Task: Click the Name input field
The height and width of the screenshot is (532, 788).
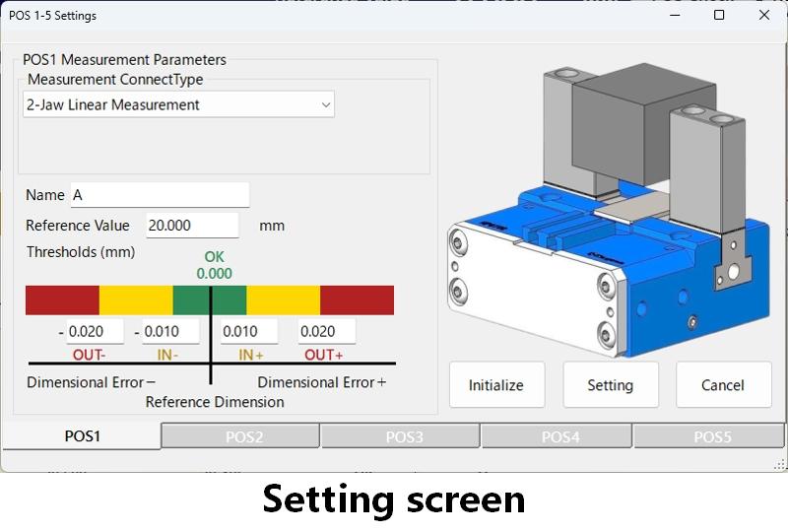Action: tap(160, 195)
